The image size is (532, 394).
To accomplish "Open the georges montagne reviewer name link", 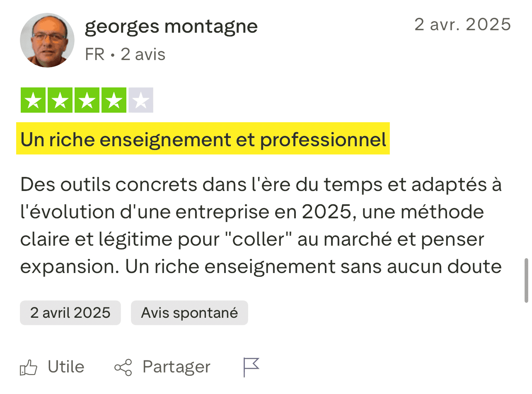I will pyautogui.click(x=171, y=27).
